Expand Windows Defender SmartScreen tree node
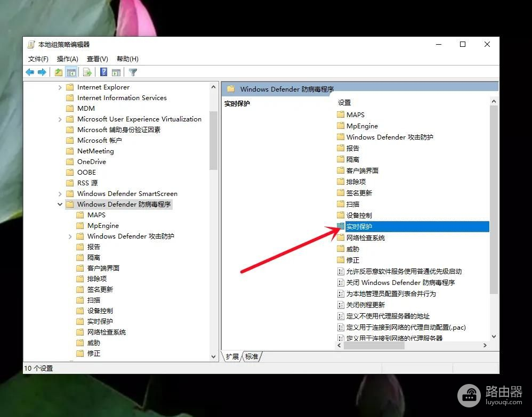 click(60, 194)
